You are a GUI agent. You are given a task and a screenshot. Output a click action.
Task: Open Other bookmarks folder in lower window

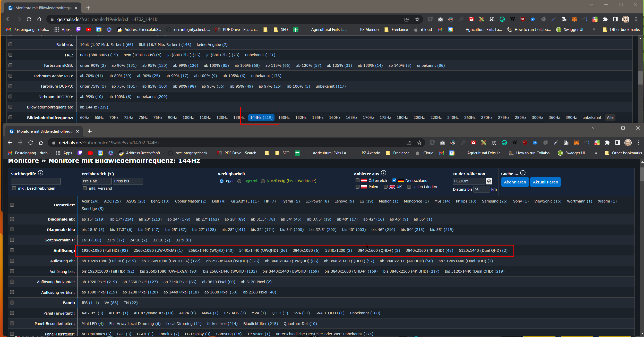(623, 153)
